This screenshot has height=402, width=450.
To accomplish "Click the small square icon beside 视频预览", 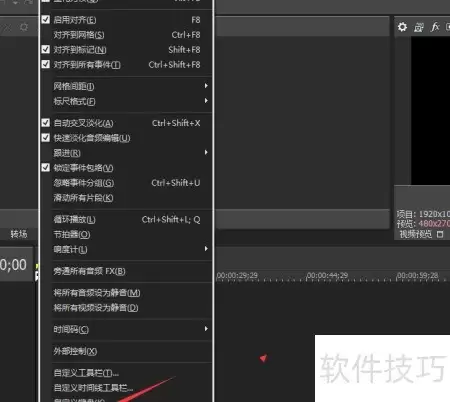I will tap(440, 235).
